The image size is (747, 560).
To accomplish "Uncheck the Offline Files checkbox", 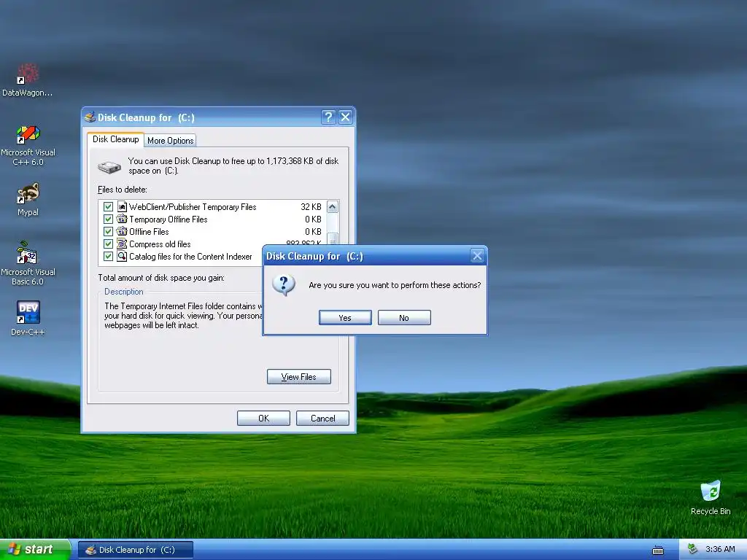I will click(108, 231).
